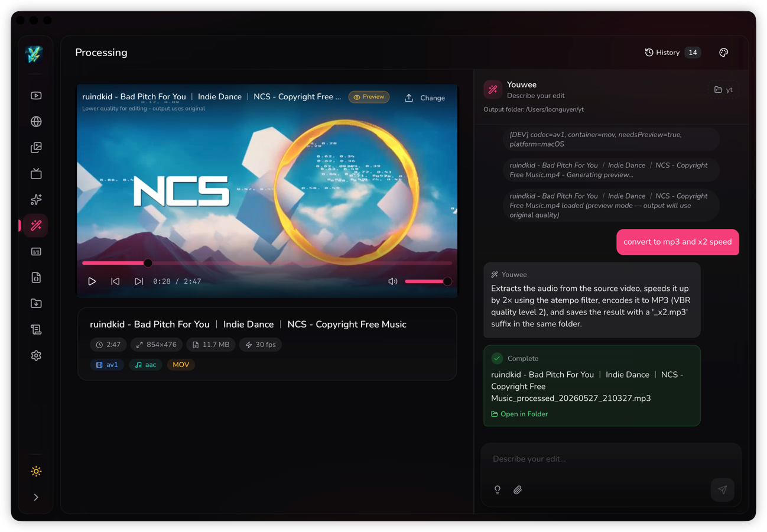Click the 854×476 resolution chip
This screenshot has height=532, width=767.
pos(157,345)
